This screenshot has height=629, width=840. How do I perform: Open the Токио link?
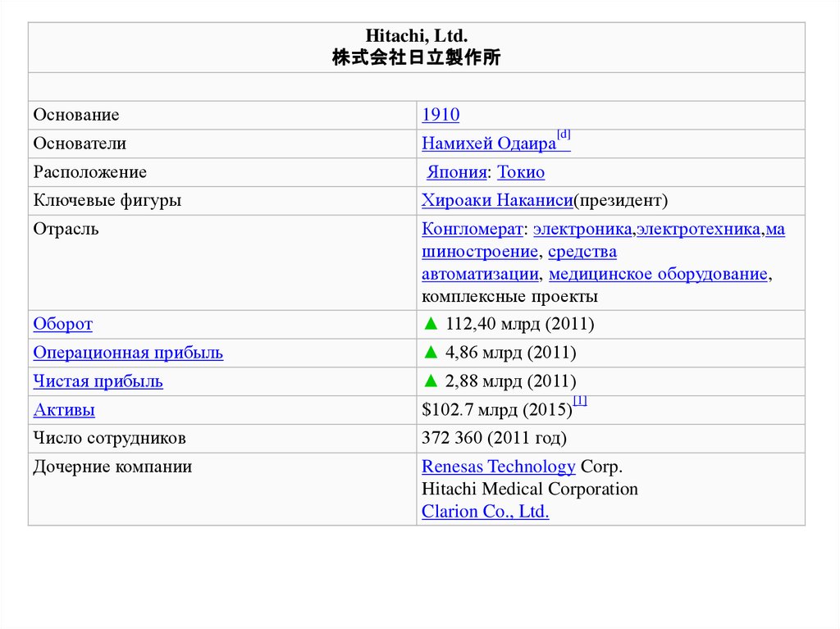click(x=521, y=172)
